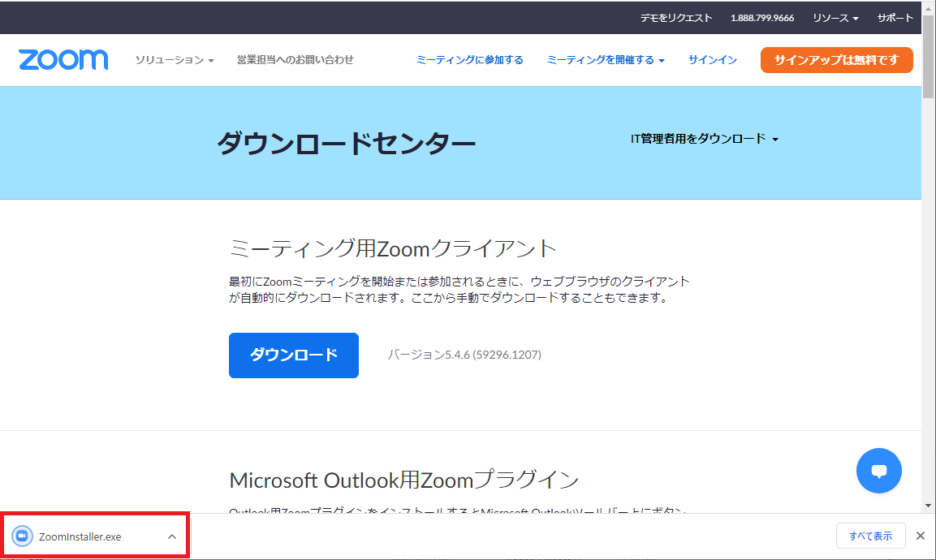
Task: Expand ZoomInstaller.exe download options chevron
Action: 172,536
